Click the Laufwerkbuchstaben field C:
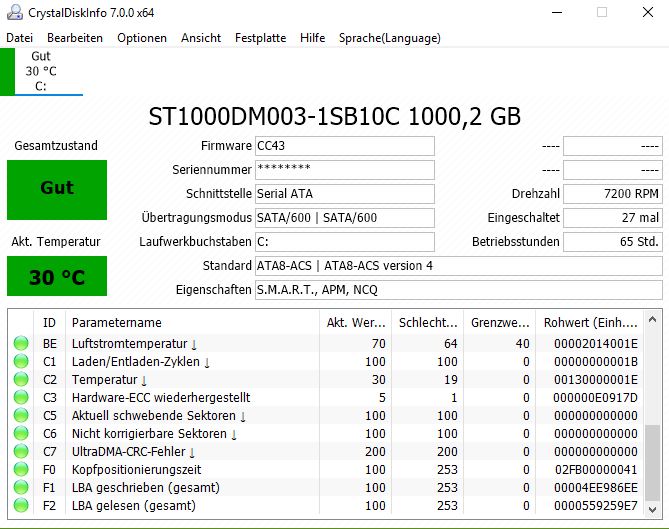 pos(345,242)
